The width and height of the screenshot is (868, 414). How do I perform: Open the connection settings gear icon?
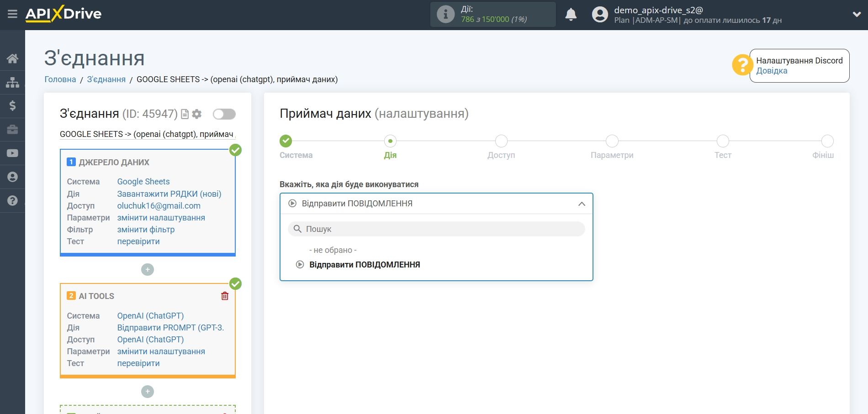pos(197,114)
